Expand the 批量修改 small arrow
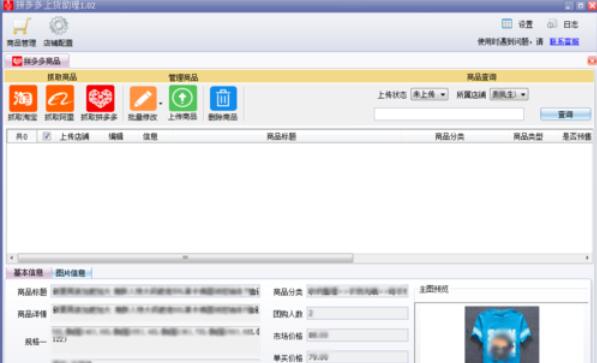Viewport: 597px width, 363px height. (161, 104)
